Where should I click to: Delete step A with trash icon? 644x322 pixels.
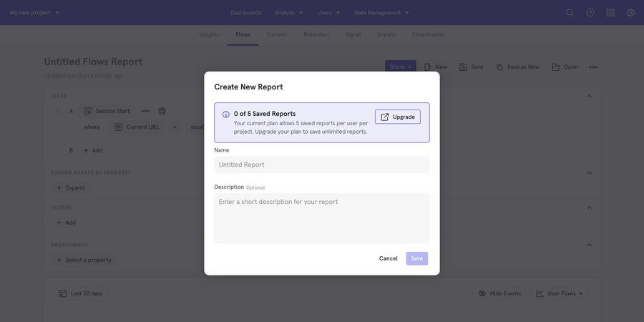(x=162, y=112)
